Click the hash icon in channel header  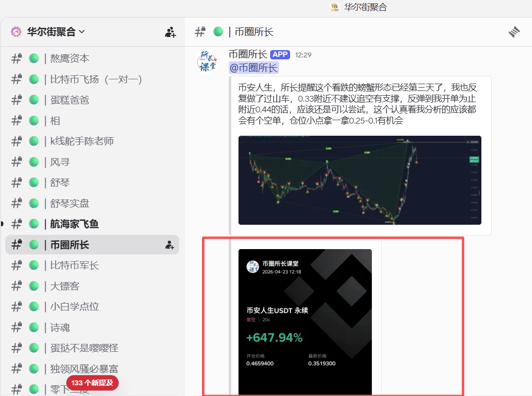[x=200, y=32]
